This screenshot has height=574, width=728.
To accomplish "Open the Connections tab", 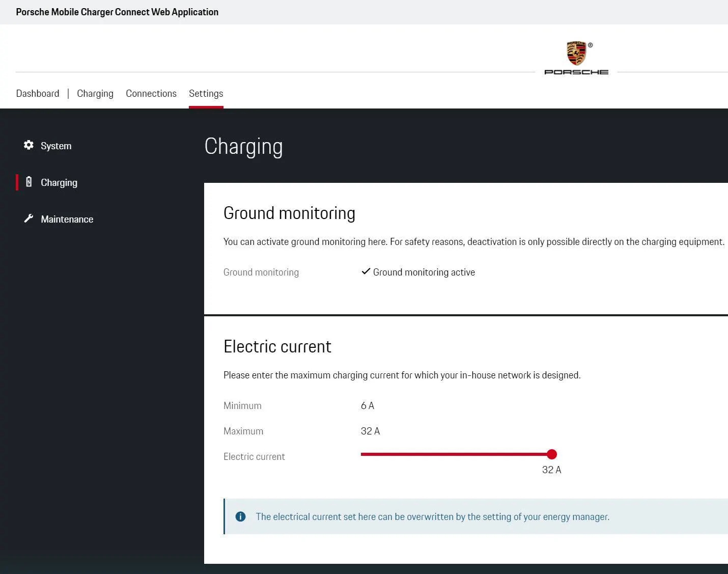I will pos(151,93).
